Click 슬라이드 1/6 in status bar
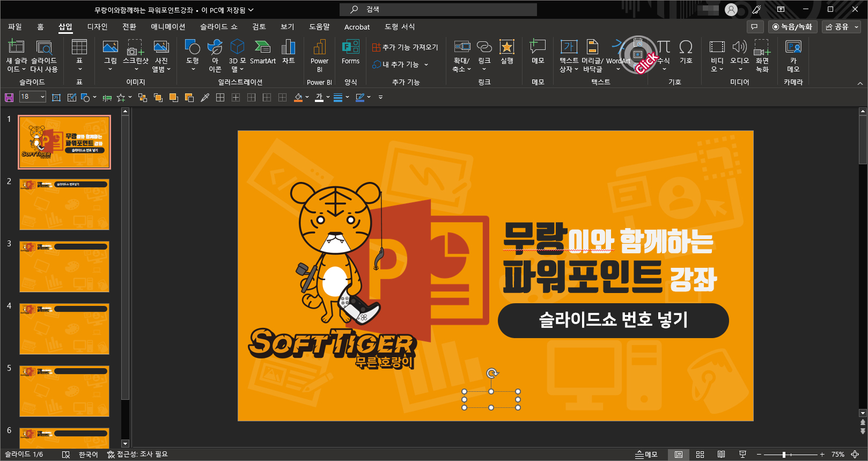 click(x=24, y=455)
